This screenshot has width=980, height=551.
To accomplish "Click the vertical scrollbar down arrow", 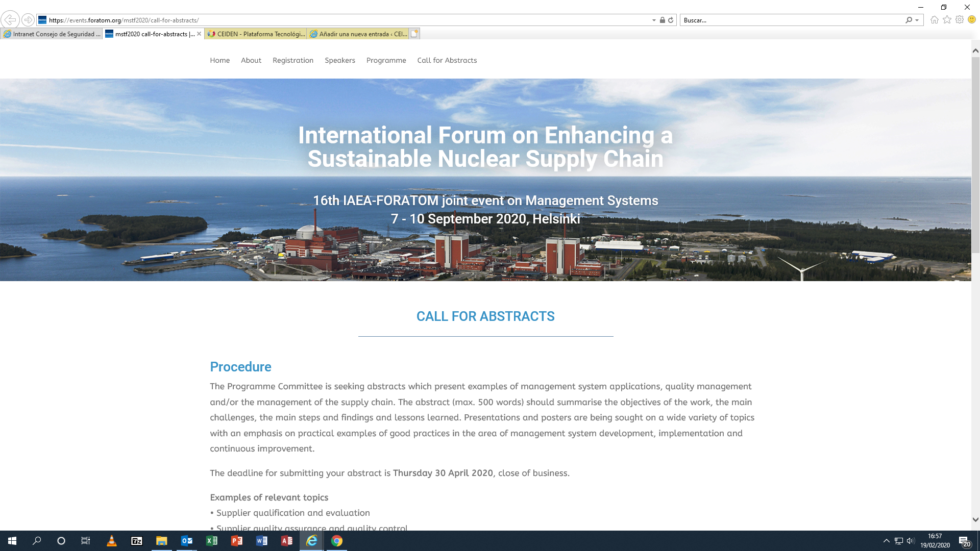I will 975,520.
